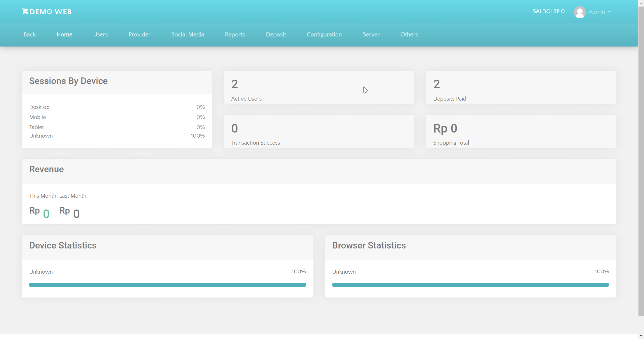The height and width of the screenshot is (339, 644).
Task: Select the Deposit menu item
Action: [275, 34]
